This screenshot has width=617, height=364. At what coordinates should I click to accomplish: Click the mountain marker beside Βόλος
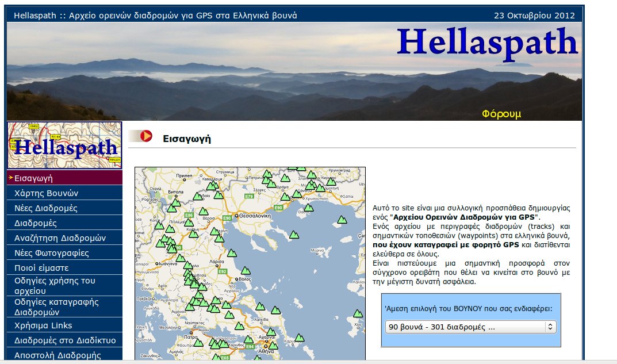[246, 270]
